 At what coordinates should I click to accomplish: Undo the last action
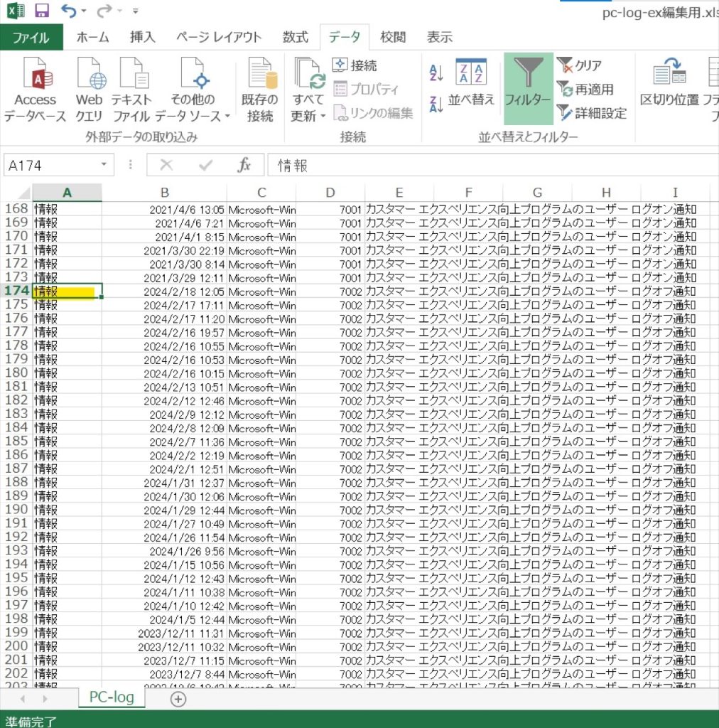coord(69,10)
